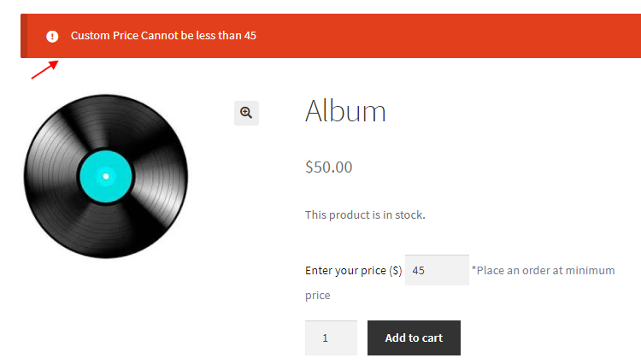Open the vinyl record product image
641x364 pixels.
[x=106, y=177]
